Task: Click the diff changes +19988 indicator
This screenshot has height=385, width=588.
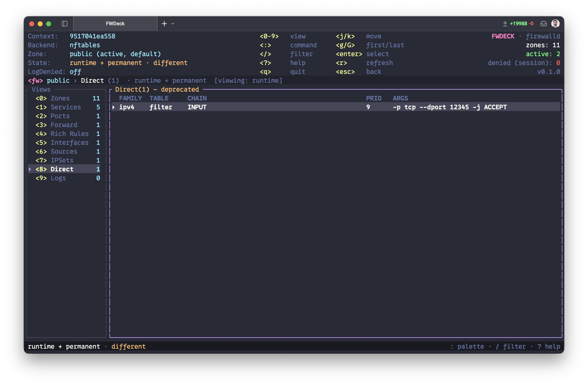Action: (518, 24)
